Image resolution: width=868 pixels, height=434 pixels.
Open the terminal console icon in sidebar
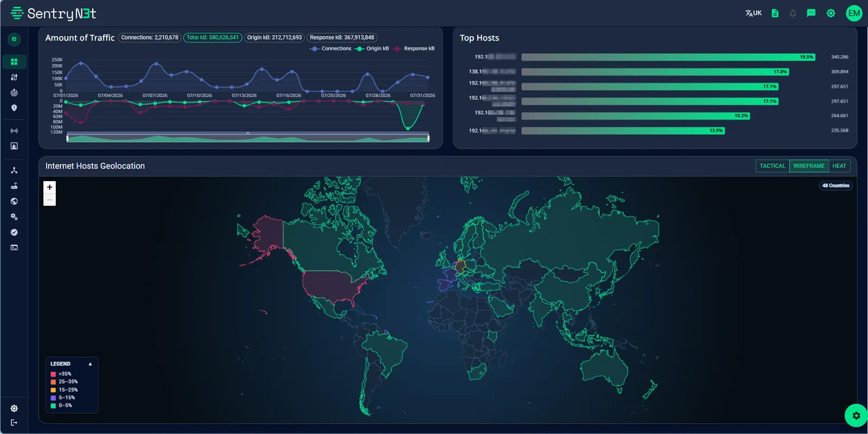point(14,247)
